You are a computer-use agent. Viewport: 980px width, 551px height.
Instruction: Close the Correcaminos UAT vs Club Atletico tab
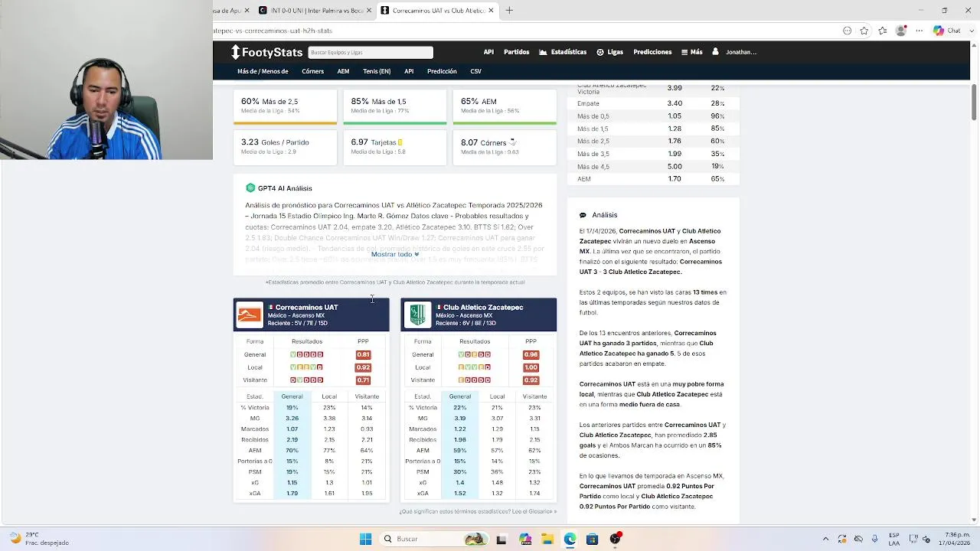tap(492, 11)
